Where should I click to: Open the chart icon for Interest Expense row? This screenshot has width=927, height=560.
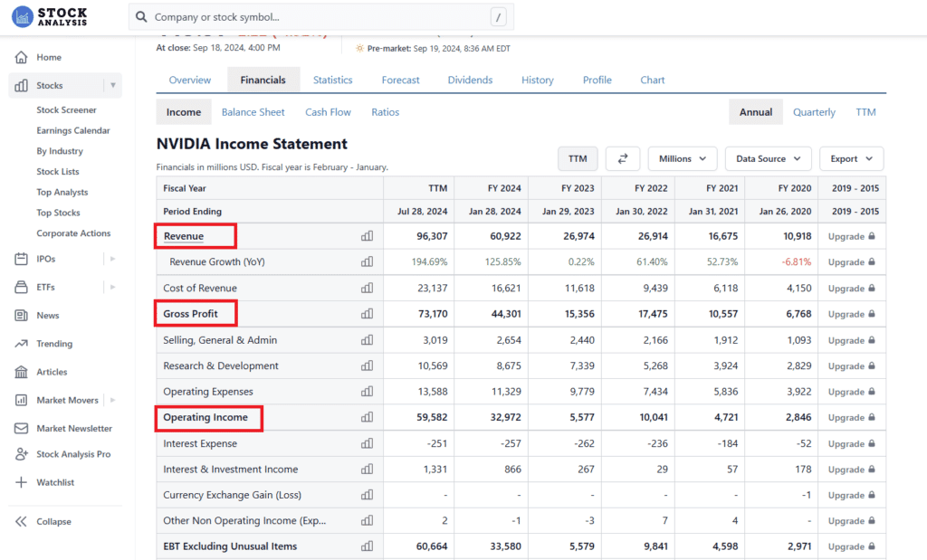[x=367, y=443]
